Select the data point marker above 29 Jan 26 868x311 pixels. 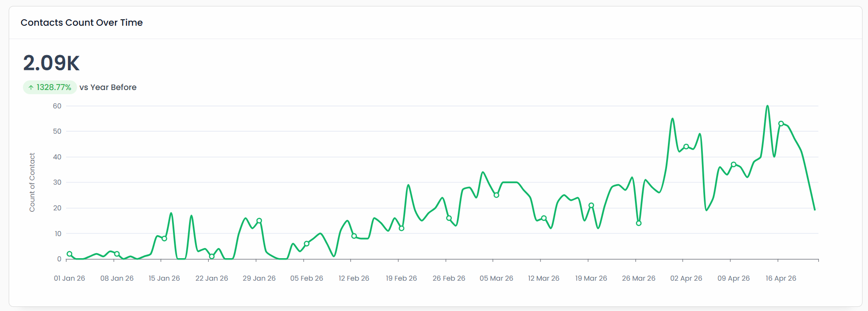point(259,221)
